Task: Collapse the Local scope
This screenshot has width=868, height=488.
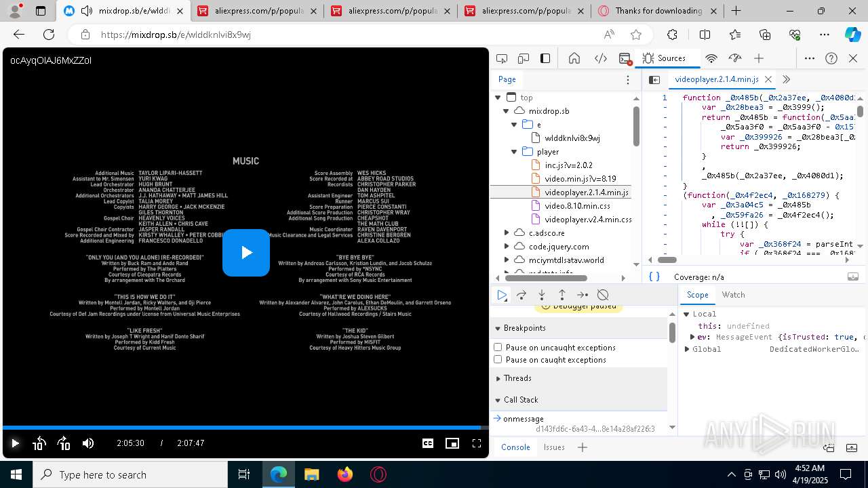Action: 686,314
